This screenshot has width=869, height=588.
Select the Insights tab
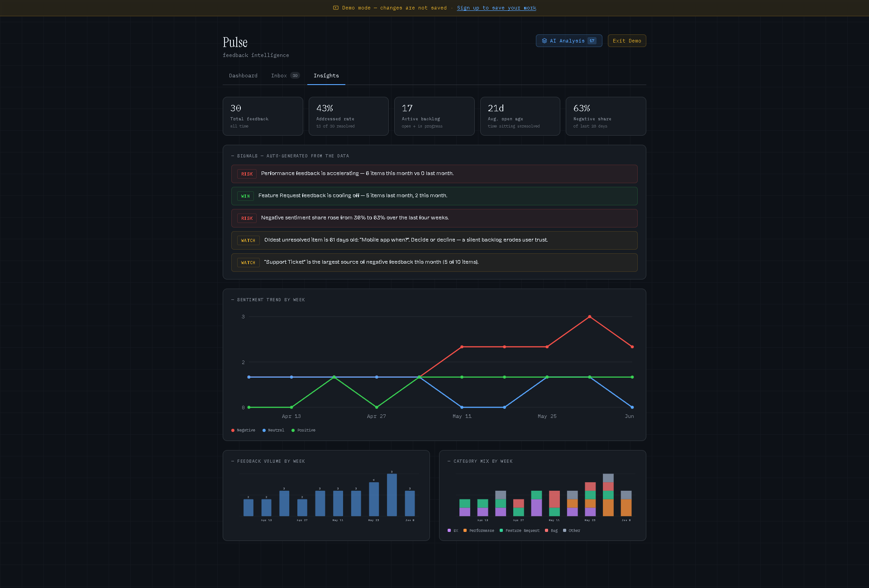pyautogui.click(x=326, y=76)
